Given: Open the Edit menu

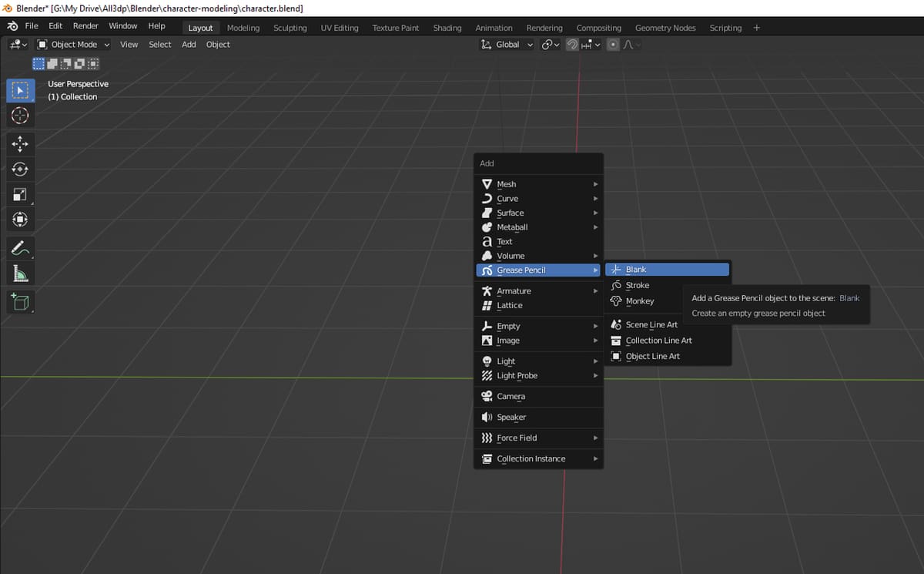Looking at the screenshot, I should (55, 26).
